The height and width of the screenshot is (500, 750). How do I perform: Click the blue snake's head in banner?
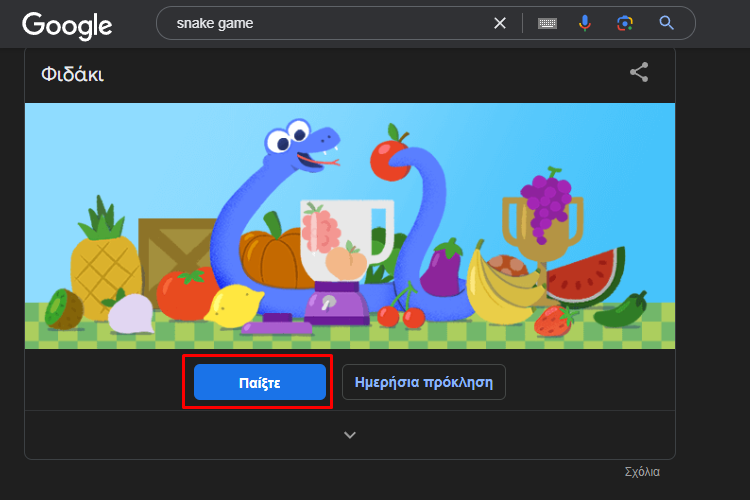click(x=300, y=145)
